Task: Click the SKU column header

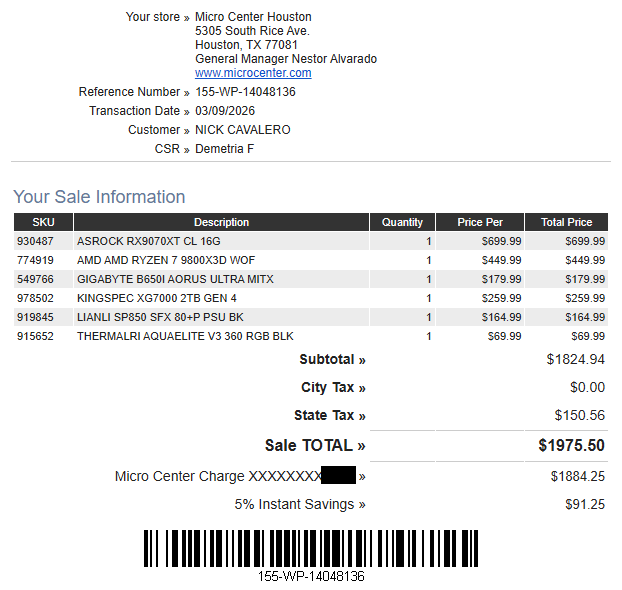Action: 43,222
